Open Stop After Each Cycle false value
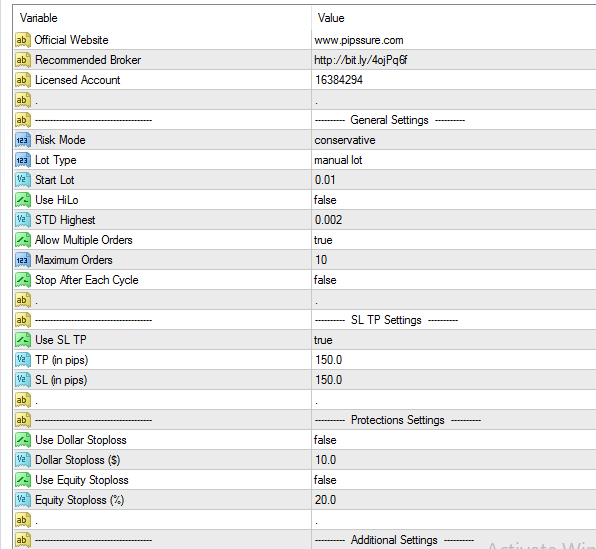Image resolution: width=596 pixels, height=549 pixels. click(x=454, y=280)
